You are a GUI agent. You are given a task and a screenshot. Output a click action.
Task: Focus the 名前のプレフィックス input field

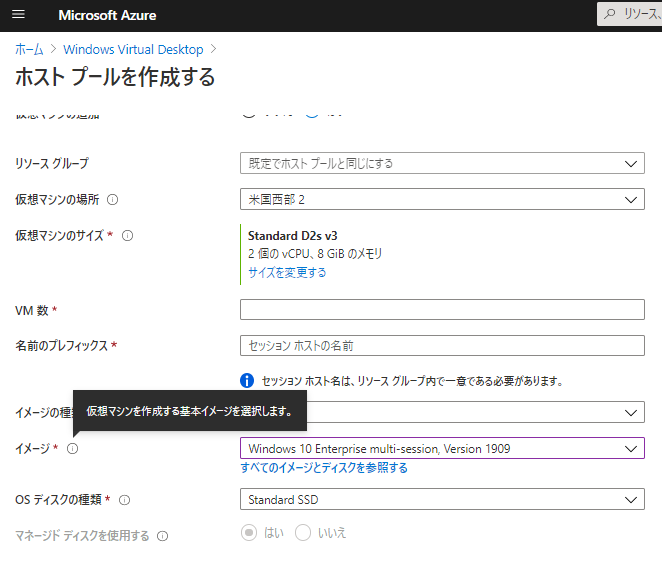click(x=442, y=346)
